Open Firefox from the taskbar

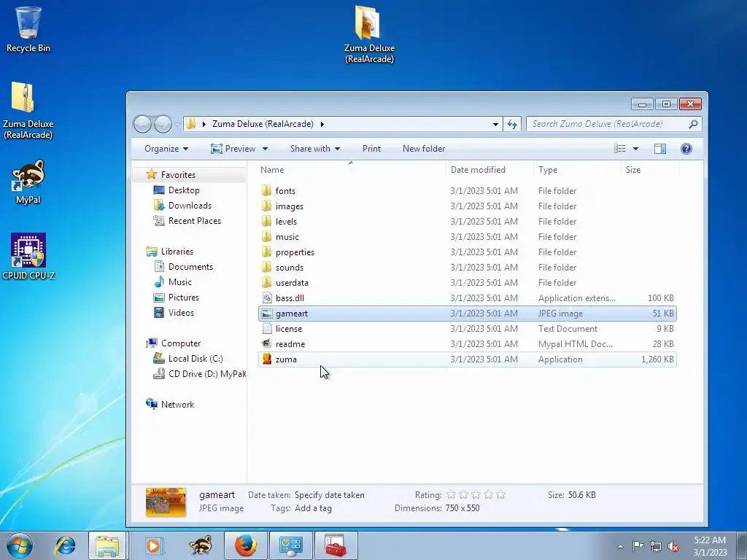click(x=245, y=545)
